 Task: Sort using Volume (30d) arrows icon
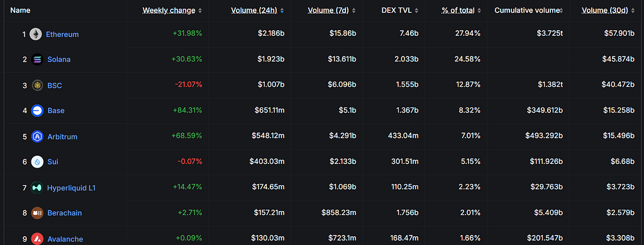tap(633, 11)
